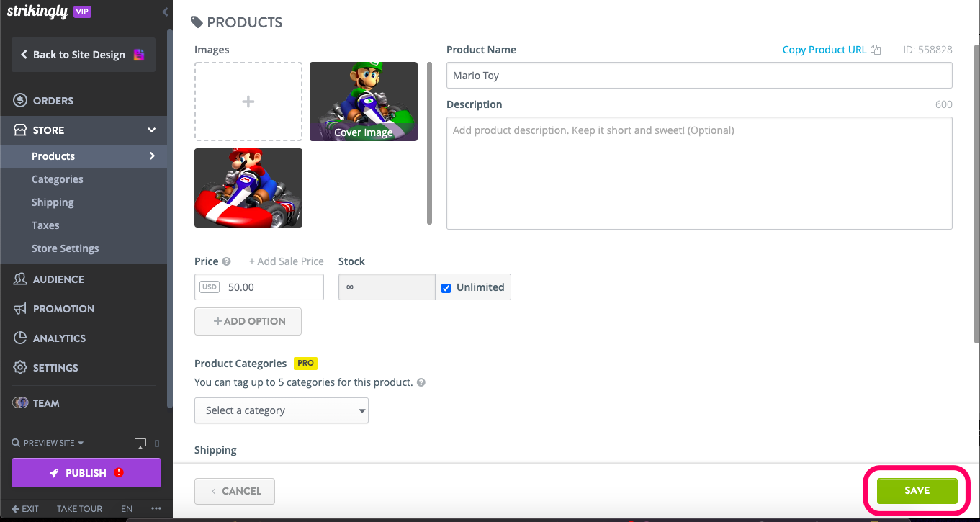
Task: Click the Stock quantity field
Action: pos(387,287)
